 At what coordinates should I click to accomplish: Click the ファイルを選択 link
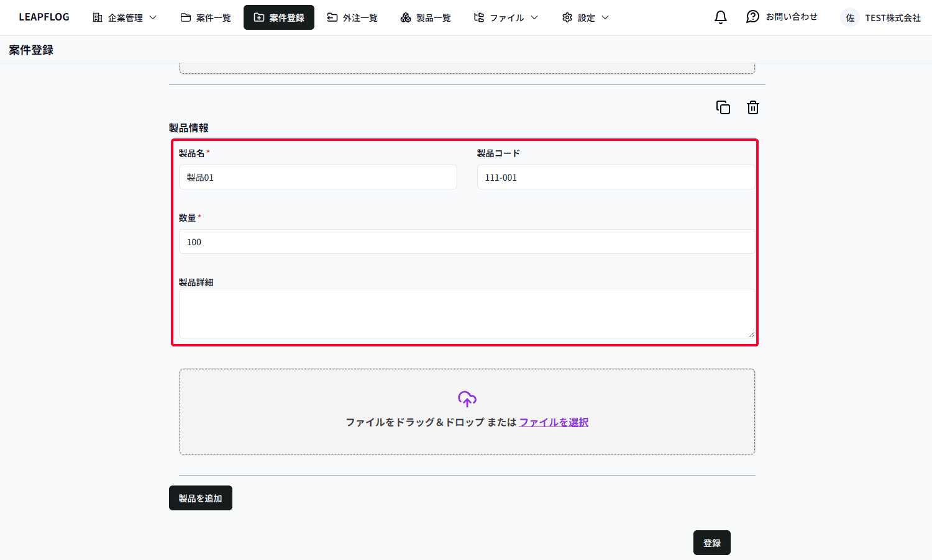554,422
